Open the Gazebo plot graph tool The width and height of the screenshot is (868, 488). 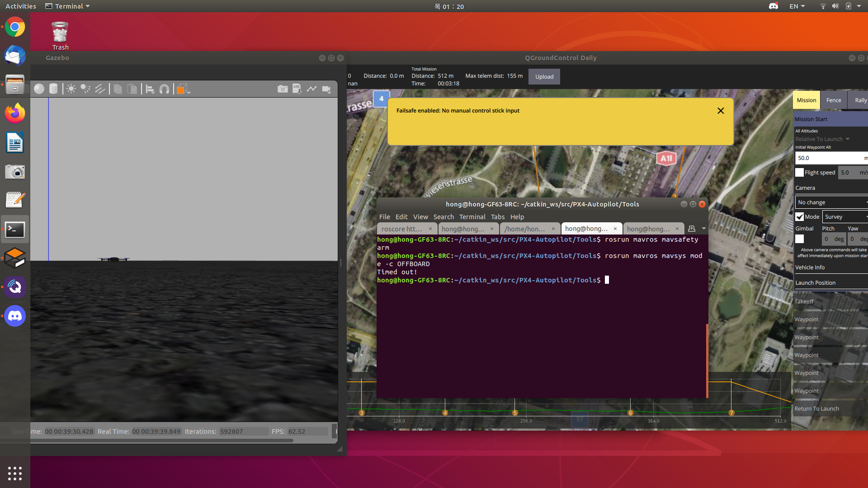[x=311, y=89]
